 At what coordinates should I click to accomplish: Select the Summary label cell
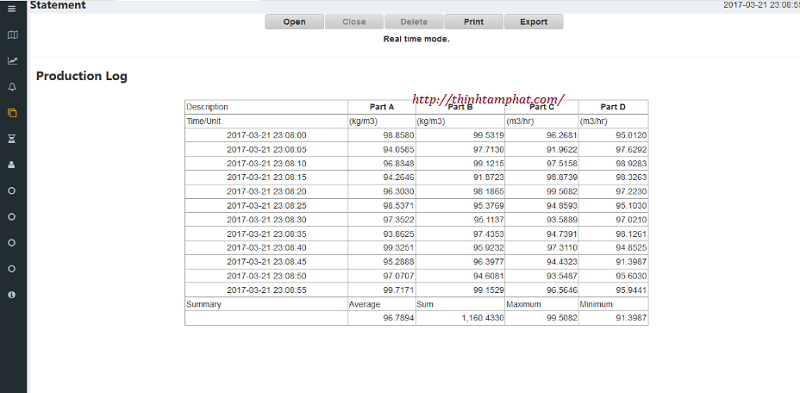point(266,304)
